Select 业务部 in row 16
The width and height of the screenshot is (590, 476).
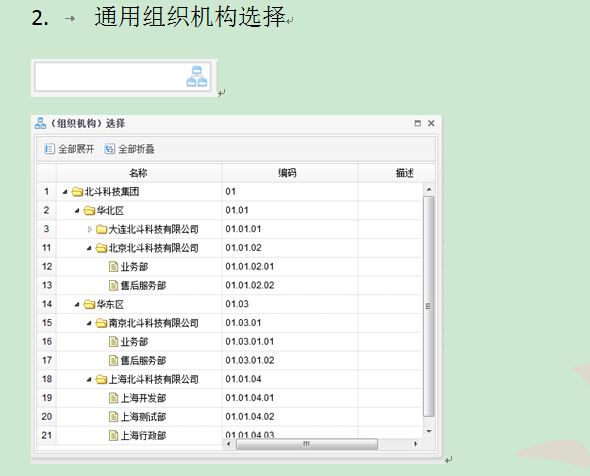(134, 342)
